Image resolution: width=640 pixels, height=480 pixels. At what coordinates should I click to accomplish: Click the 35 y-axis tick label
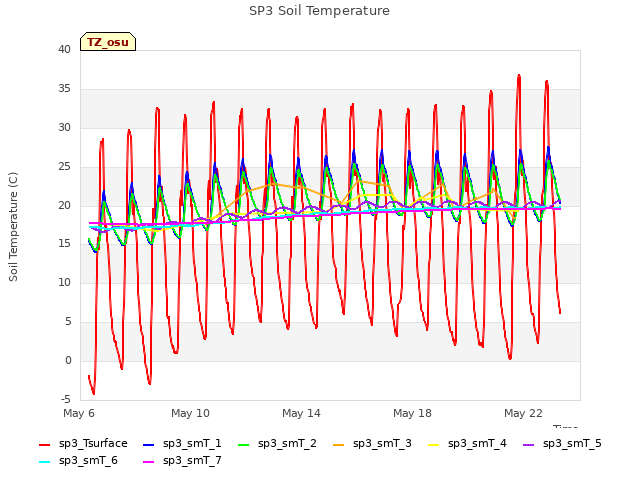tap(64, 89)
